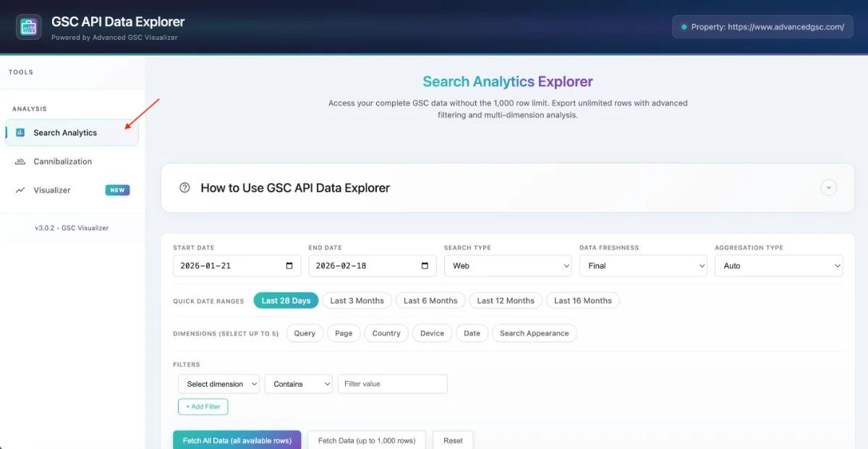
Task: Click Fetch All Data button
Action: (x=237, y=440)
